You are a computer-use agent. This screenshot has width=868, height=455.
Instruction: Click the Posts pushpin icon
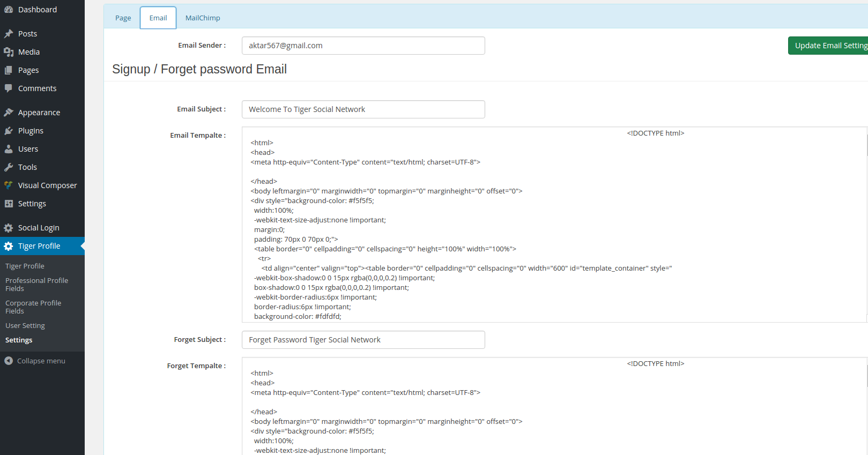[x=9, y=34]
